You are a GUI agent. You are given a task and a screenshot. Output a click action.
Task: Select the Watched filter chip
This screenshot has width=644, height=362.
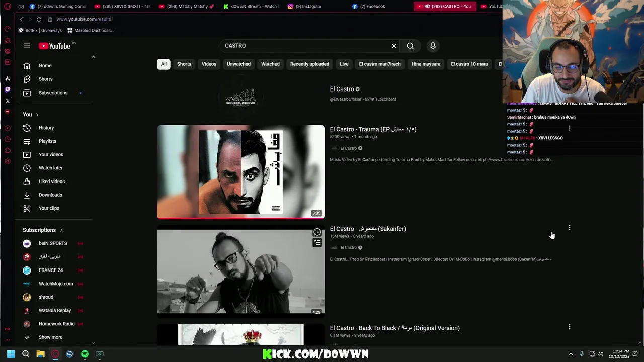pyautogui.click(x=270, y=64)
